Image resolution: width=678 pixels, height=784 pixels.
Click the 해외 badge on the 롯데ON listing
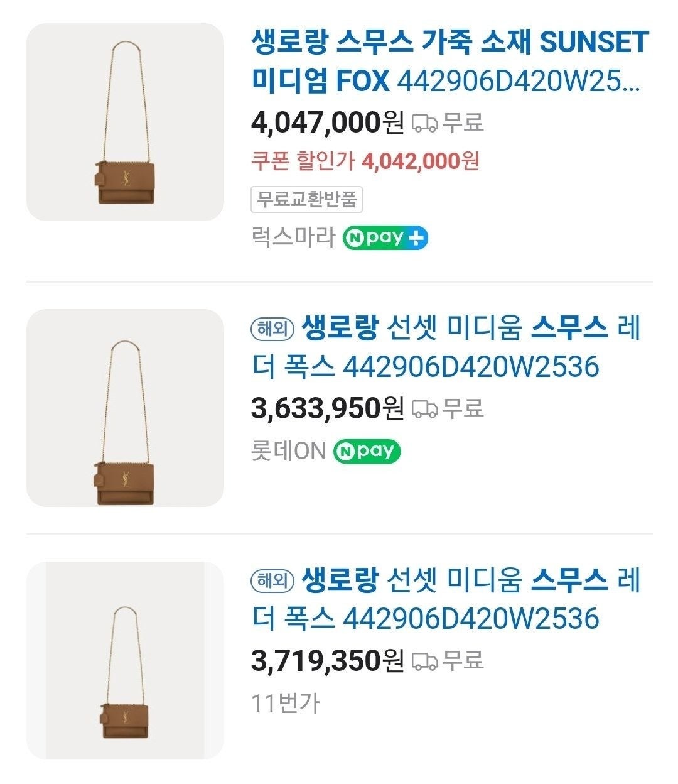272,329
